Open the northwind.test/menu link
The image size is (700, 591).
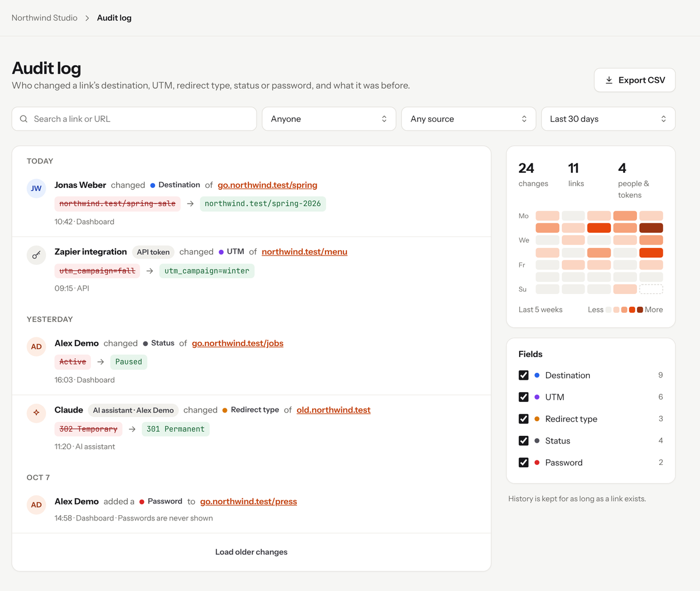304,252
